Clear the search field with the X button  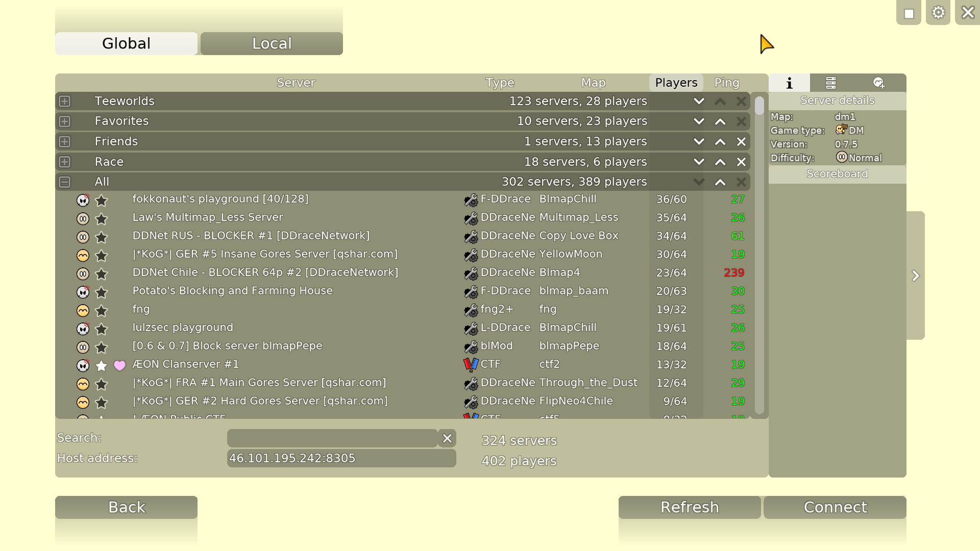point(447,438)
